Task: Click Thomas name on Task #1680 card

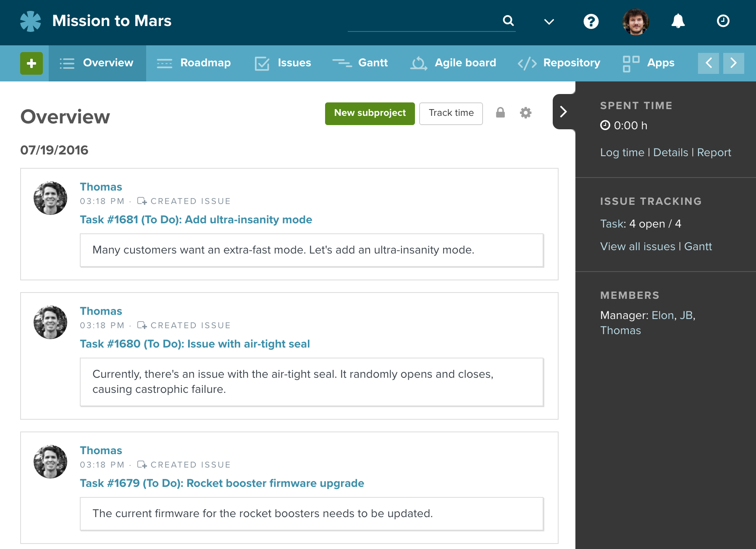Action: coord(101,311)
